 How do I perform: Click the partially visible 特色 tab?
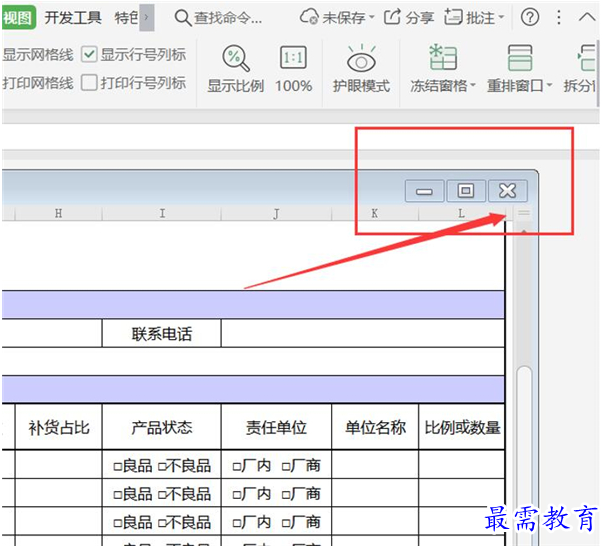126,17
